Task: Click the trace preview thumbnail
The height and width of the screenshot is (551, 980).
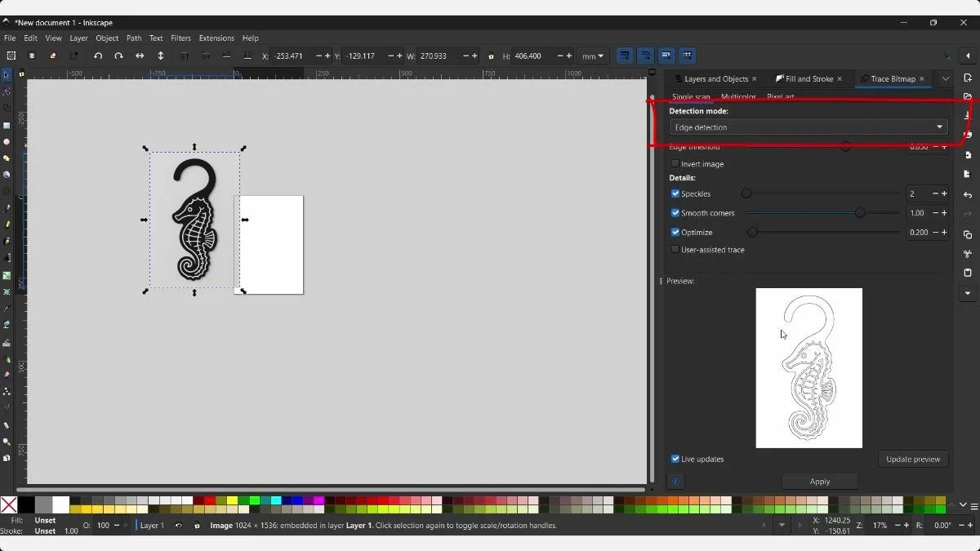Action: tap(808, 368)
